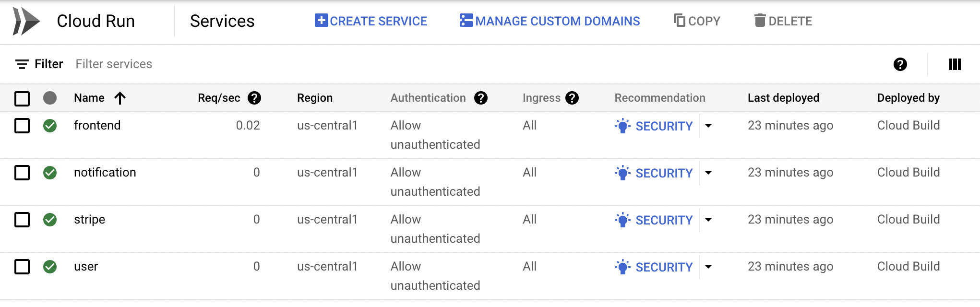The image size is (980, 307).
Task: Click frontend's us-central1 region cell
Action: click(327, 125)
